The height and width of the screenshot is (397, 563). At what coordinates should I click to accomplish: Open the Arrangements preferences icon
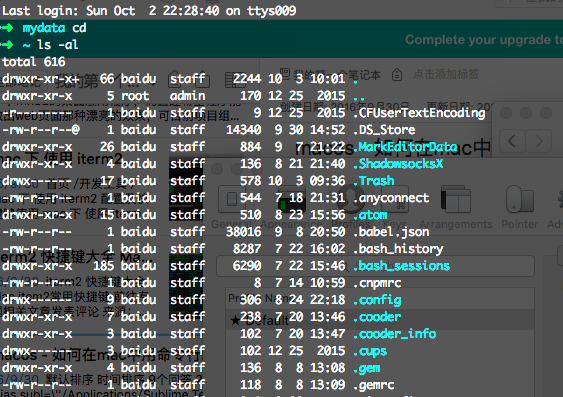click(456, 199)
